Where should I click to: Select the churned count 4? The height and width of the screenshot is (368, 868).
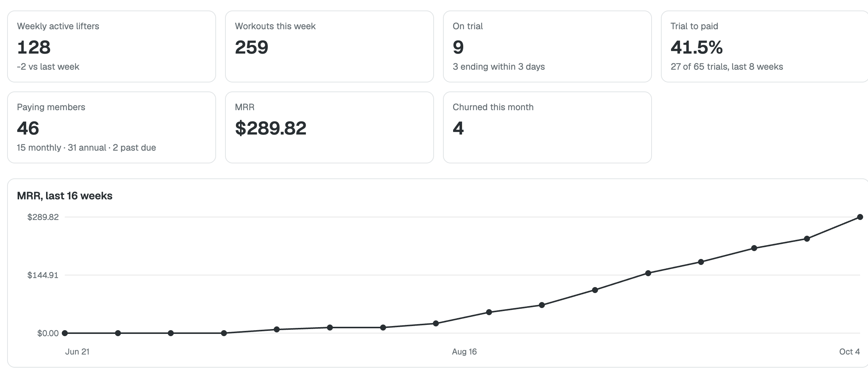coord(458,128)
